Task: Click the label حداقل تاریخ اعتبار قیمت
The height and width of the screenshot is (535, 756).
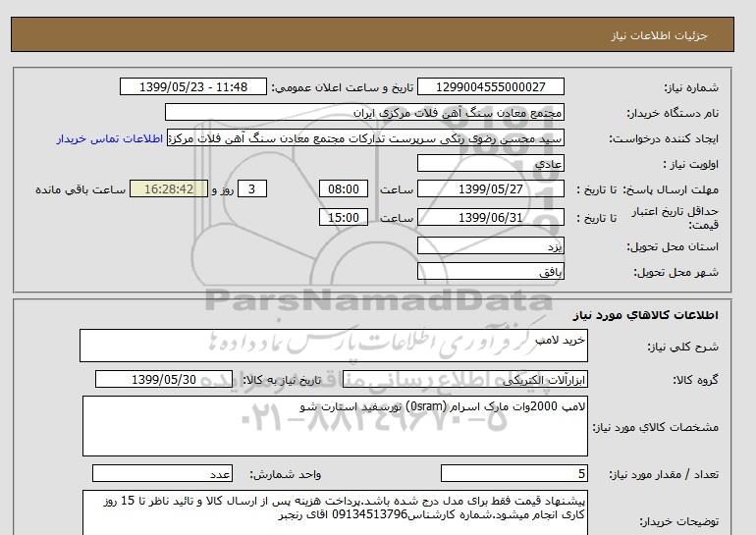Action: [x=675, y=218]
